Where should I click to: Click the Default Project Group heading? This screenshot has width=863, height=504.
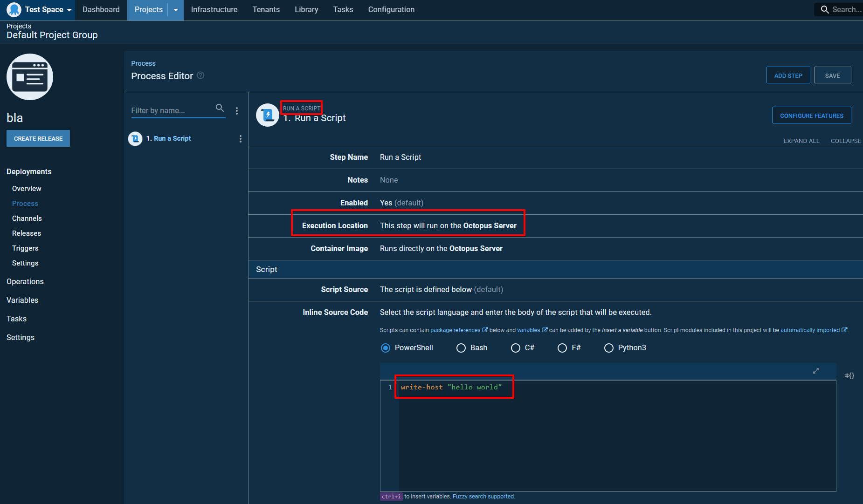[x=52, y=35]
